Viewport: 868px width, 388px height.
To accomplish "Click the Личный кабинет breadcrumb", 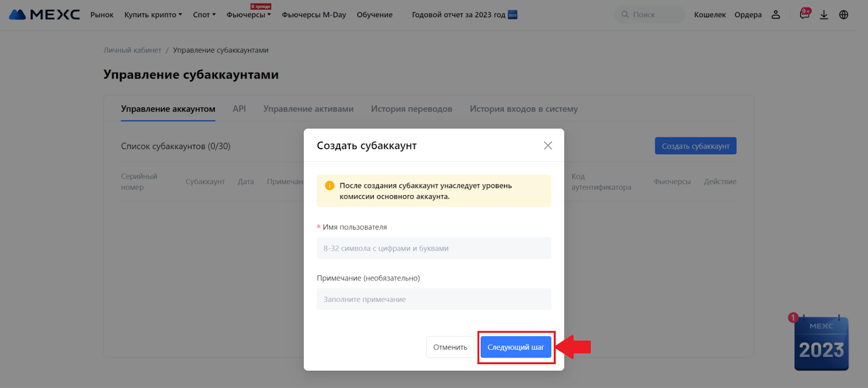I will (132, 50).
